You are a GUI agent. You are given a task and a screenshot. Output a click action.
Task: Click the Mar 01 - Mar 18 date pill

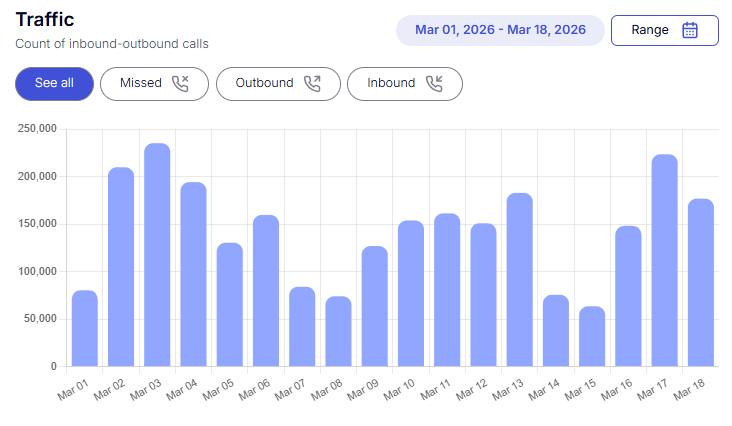[500, 30]
